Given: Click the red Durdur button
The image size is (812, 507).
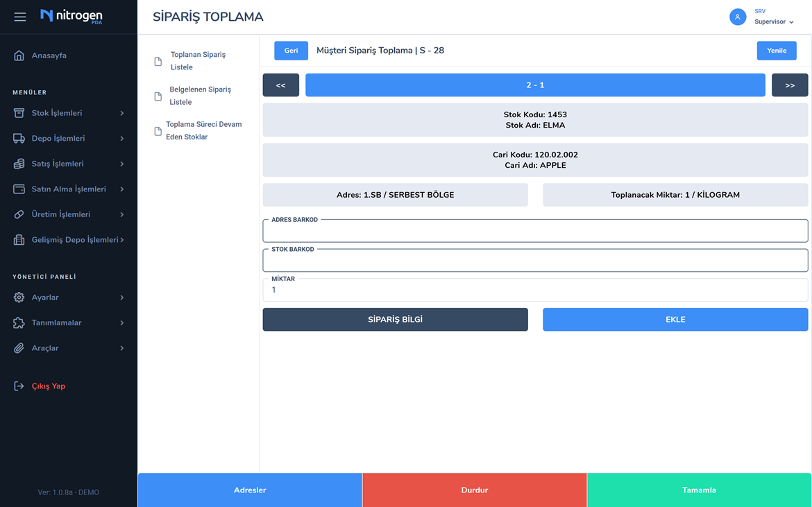Looking at the screenshot, I should click(x=474, y=490).
